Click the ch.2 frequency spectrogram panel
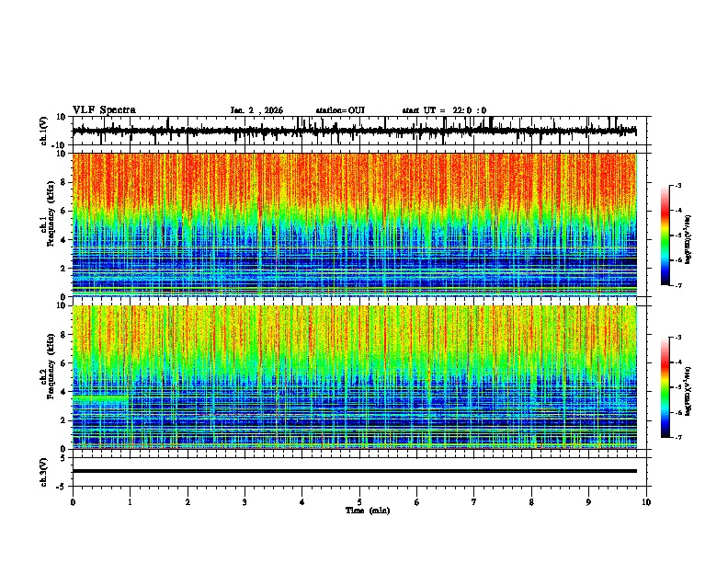728x563 pixels. click(x=355, y=377)
